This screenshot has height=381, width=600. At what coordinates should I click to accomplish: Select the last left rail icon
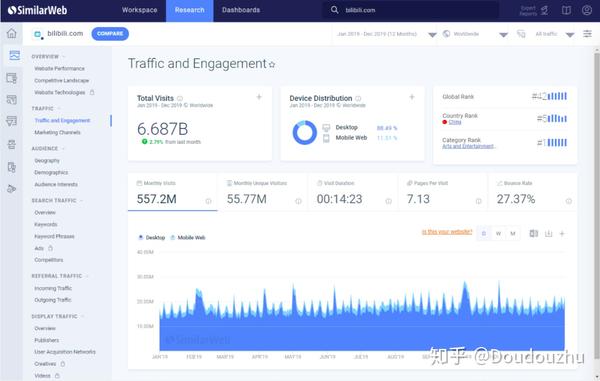[11, 188]
